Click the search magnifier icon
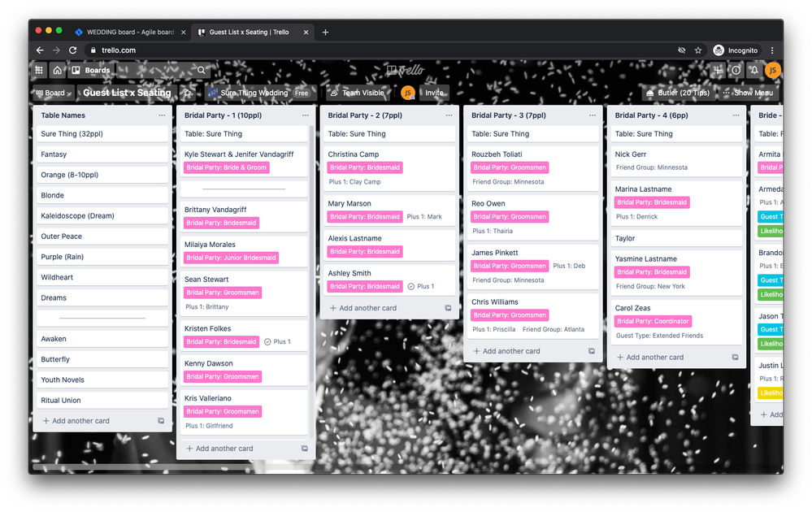The width and height of the screenshot is (812, 512). click(201, 70)
